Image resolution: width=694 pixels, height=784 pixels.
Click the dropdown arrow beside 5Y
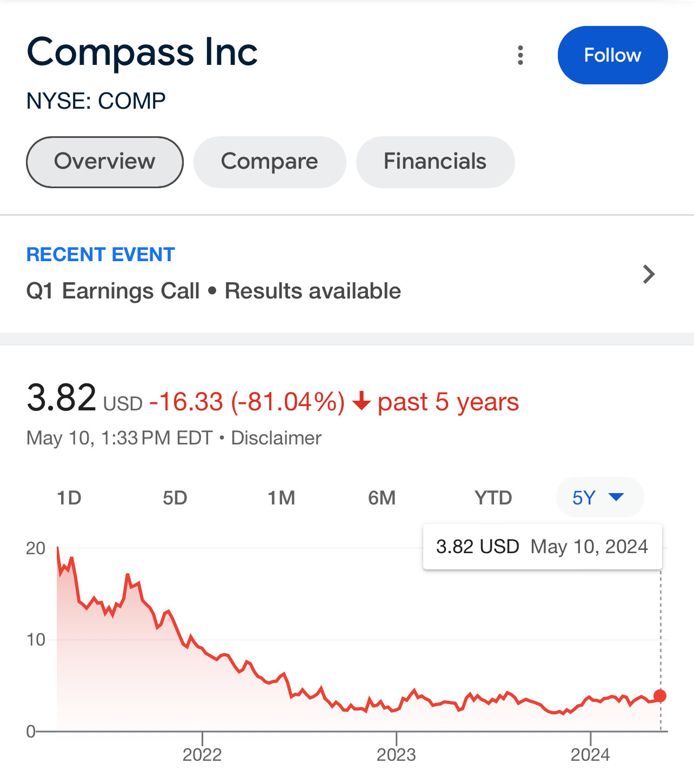pyautogui.click(x=616, y=497)
